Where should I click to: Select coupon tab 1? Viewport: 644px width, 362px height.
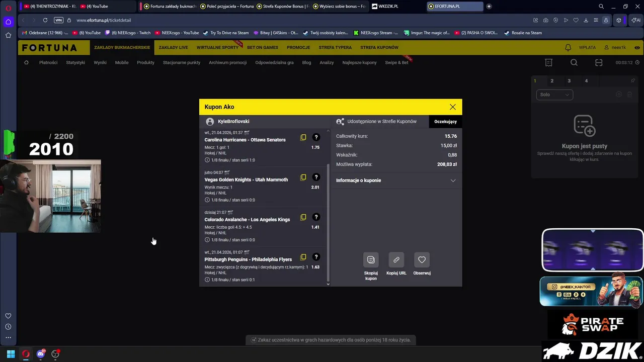pos(535,81)
